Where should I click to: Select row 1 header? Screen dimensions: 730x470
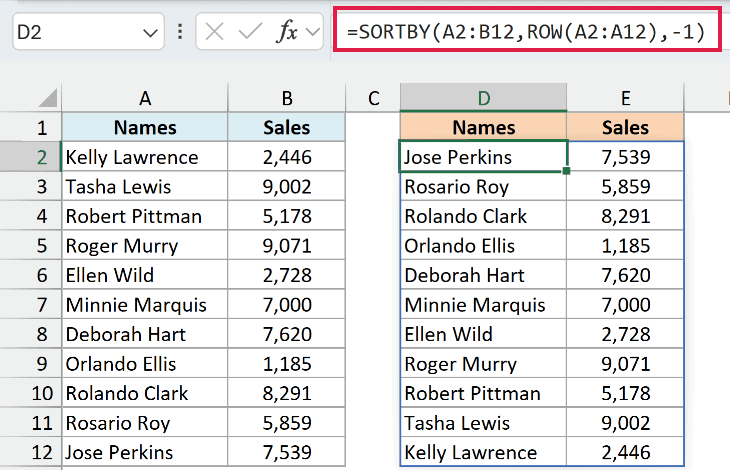pyautogui.click(x=31, y=128)
